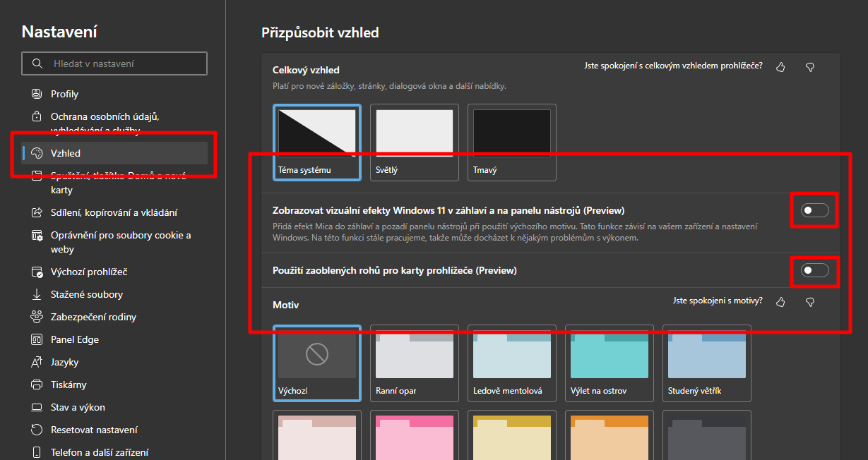Click the Tiskárny printer icon

[37, 385]
